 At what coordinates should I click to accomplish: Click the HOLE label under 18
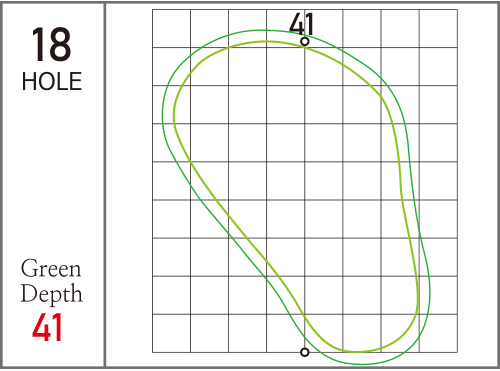[x=52, y=81]
